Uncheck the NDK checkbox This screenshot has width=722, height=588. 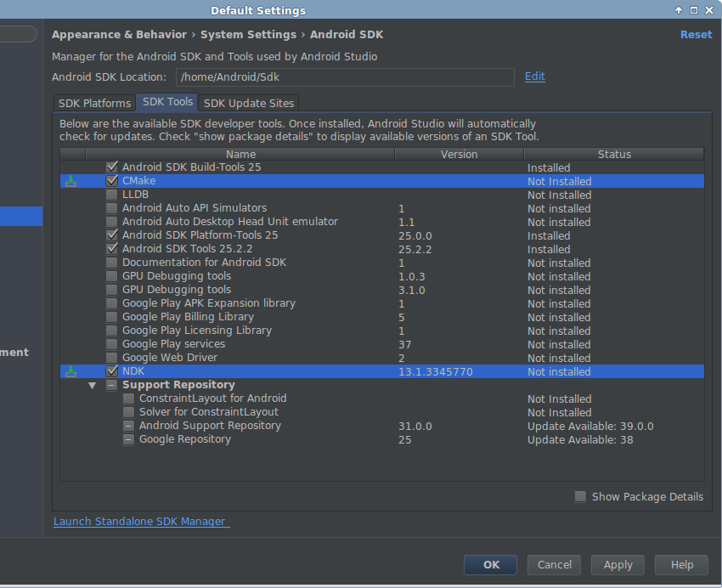click(x=112, y=371)
